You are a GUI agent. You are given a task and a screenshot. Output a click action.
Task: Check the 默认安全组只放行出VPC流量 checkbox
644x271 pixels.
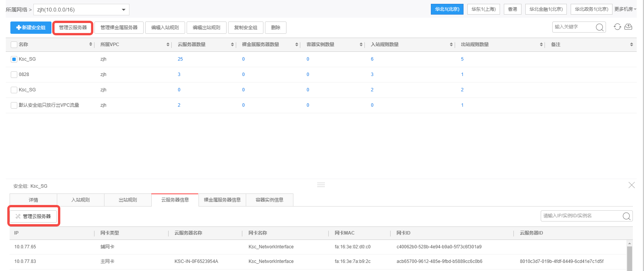click(14, 105)
